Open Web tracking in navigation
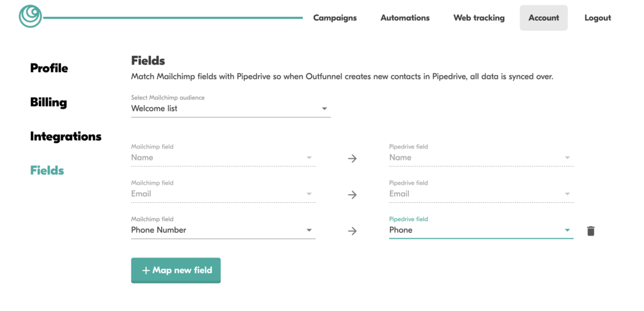Viewport: 644px width, 311px height. click(x=479, y=18)
